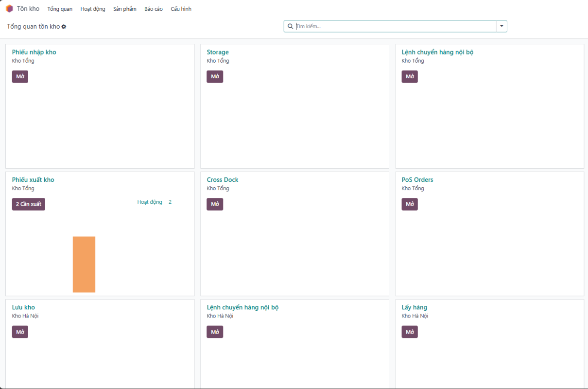The height and width of the screenshot is (389, 588).
Task: Click the Hoạt động link in Phiếu xuất kho card
Action: pyautogui.click(x=150, y=202)
